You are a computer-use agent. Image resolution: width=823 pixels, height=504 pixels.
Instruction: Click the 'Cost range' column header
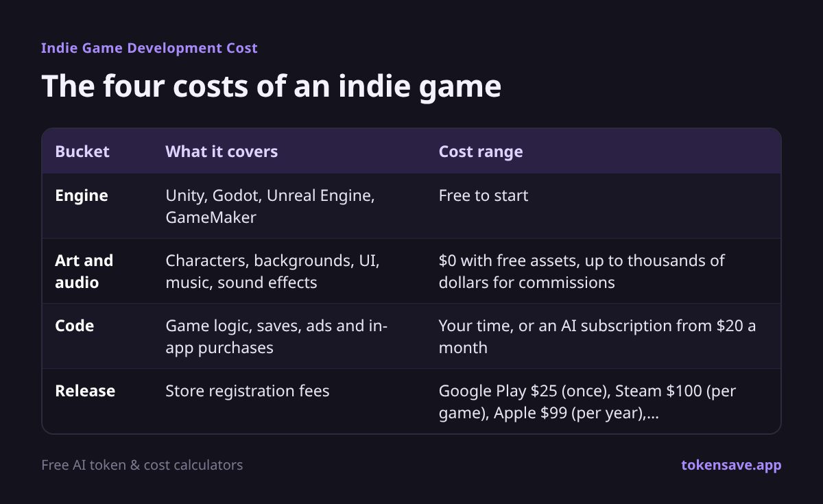pyautogui.click(x=481, y=152)
